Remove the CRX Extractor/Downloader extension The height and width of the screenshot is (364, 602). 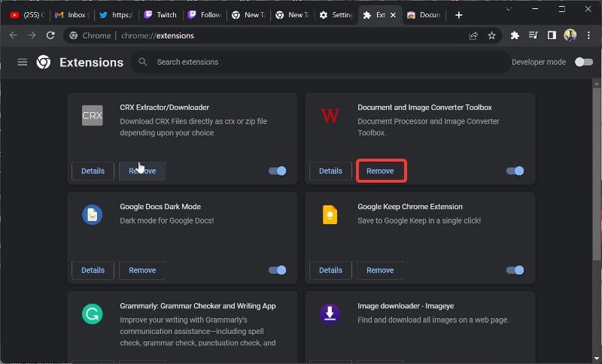(142, 171)
